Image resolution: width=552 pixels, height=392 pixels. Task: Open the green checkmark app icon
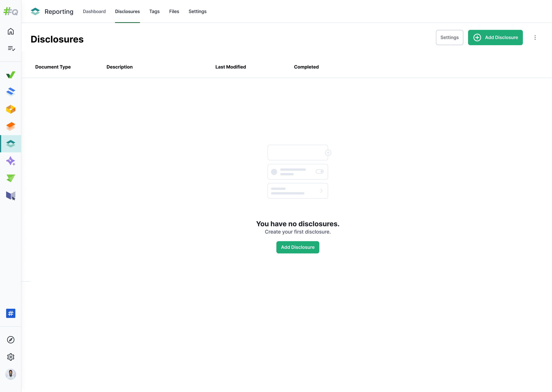(x=11, y=75)
